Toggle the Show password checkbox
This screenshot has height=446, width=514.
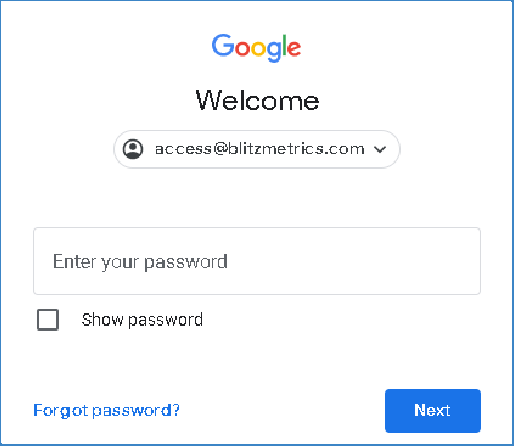tap(48, 320)
